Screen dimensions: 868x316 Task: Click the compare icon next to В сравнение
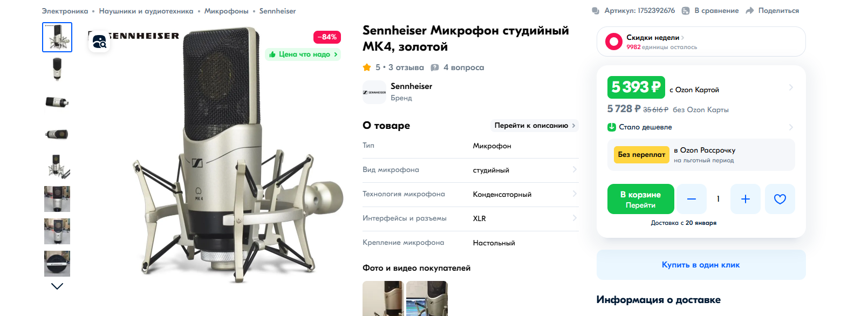click(x=686, y=11)
